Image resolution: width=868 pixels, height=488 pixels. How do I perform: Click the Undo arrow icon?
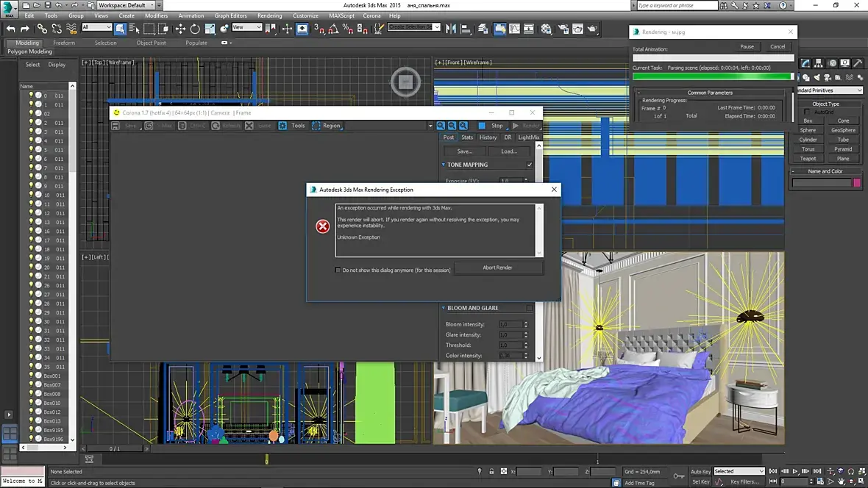click(x=10, y=29)
